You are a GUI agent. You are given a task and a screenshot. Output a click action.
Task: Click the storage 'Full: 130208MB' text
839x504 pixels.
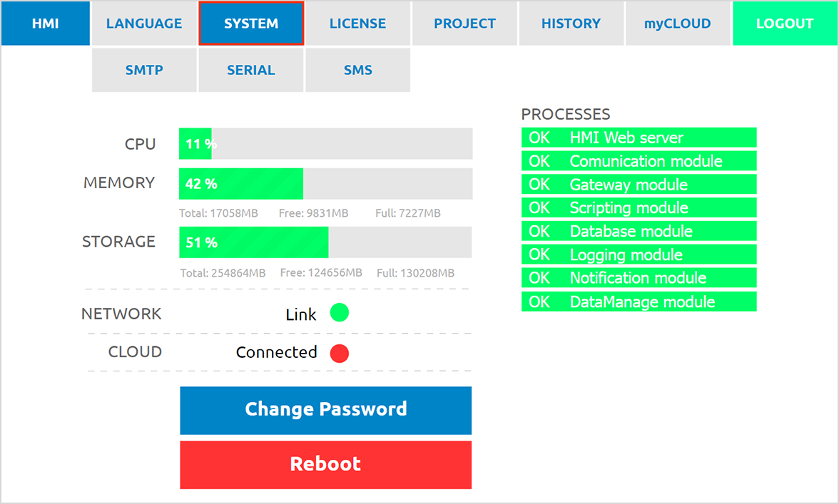pos(416,273)
